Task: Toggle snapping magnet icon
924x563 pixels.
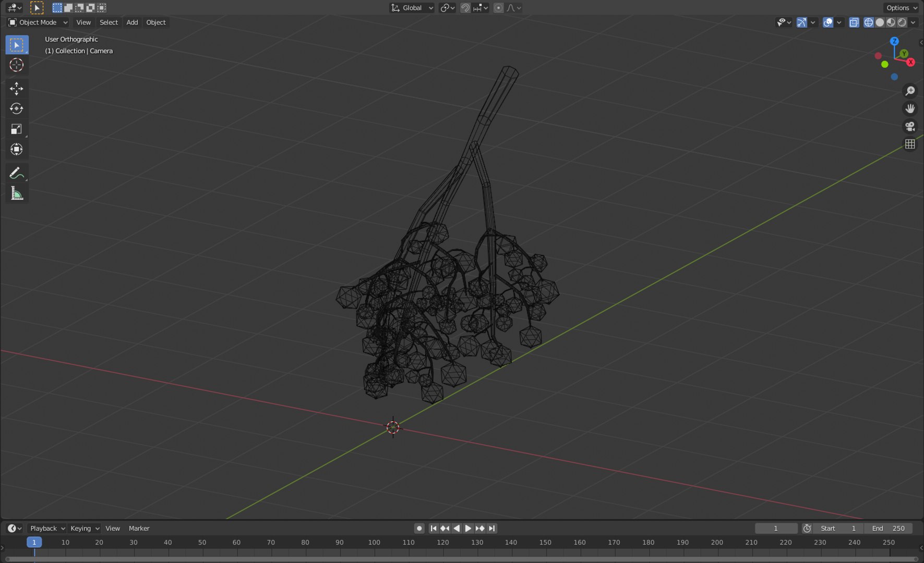Action: (x=465, y=8)
